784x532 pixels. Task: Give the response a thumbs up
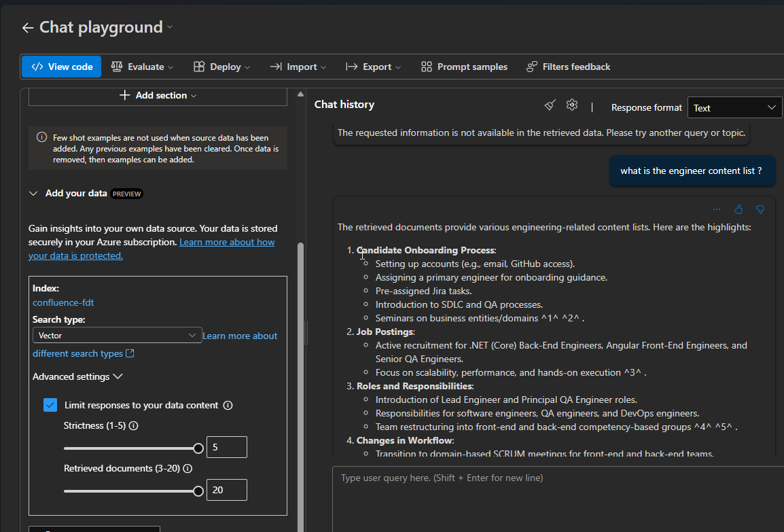(x=738, y=209)
